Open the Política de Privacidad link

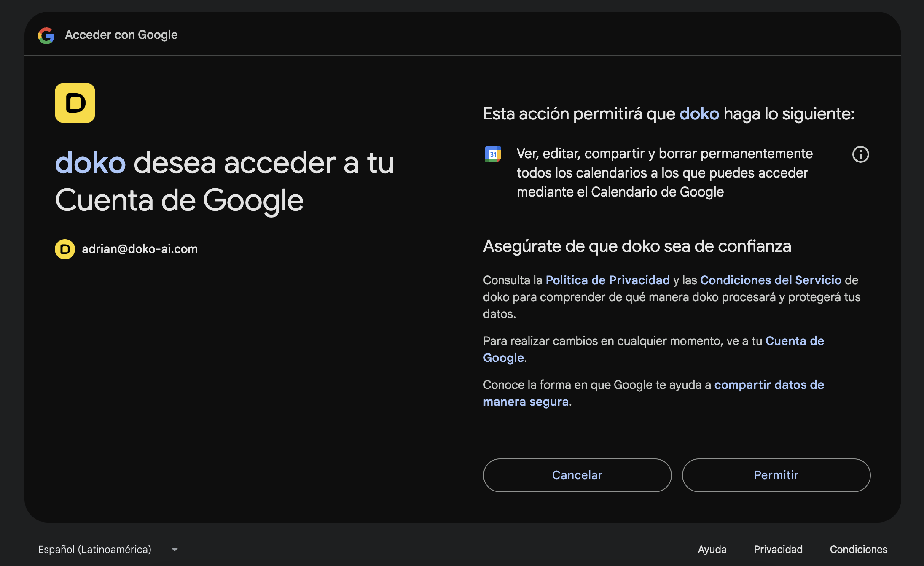[x=607, y=280]
